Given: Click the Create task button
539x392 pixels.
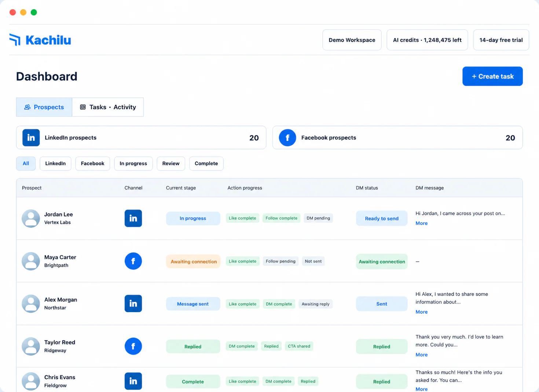Looking at the screenshot, I should coord(492,76).
